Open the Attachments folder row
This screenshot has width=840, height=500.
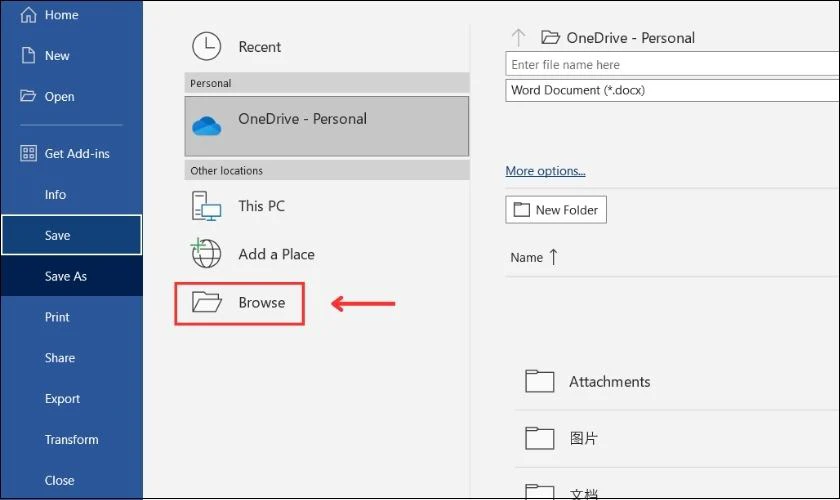pos(677,382)
